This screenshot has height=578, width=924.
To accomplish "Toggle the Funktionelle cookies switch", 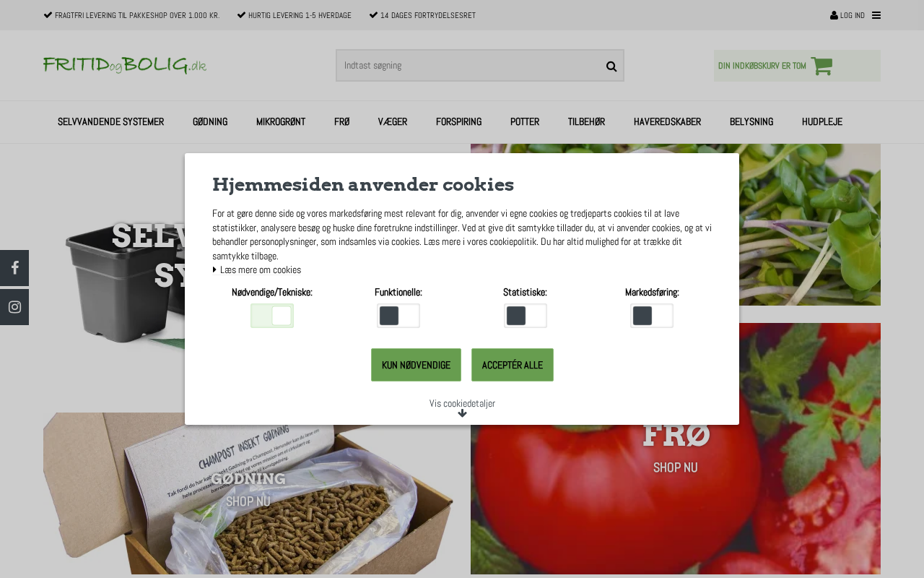I will pyautogui.click(x=398, y=316).
